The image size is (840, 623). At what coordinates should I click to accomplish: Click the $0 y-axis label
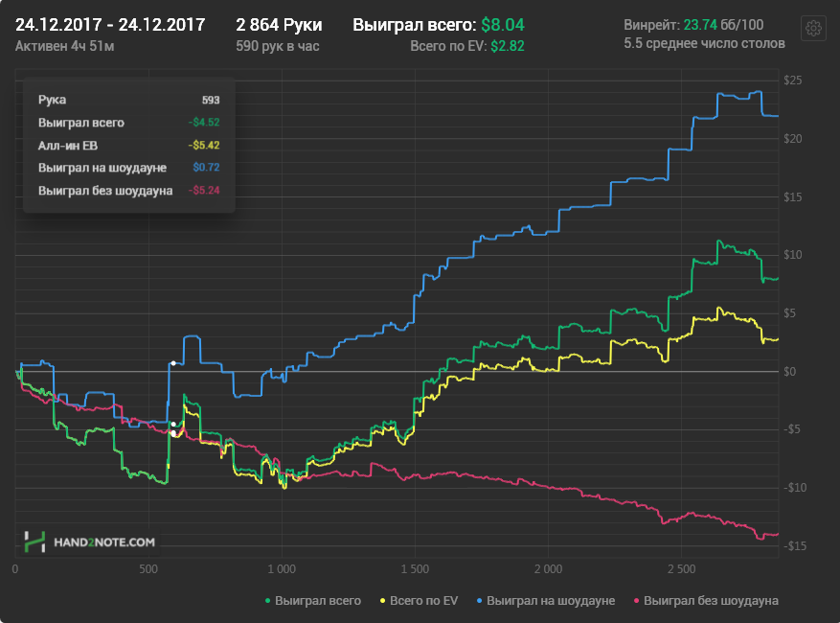click(789, 372)
